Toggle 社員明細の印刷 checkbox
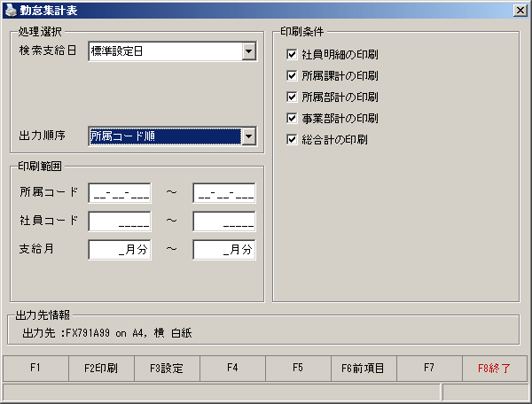 click(292, 54)
